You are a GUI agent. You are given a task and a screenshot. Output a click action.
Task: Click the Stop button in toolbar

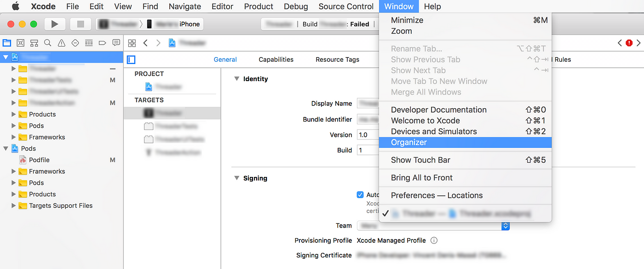pyautogui.click(x=80, y=24)
